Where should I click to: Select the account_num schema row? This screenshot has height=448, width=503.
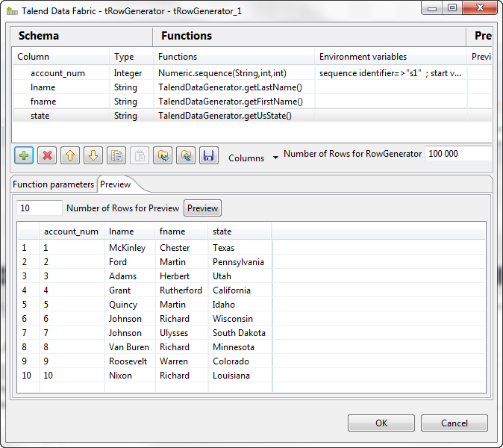pyautogui.click(x=251, y=73)
